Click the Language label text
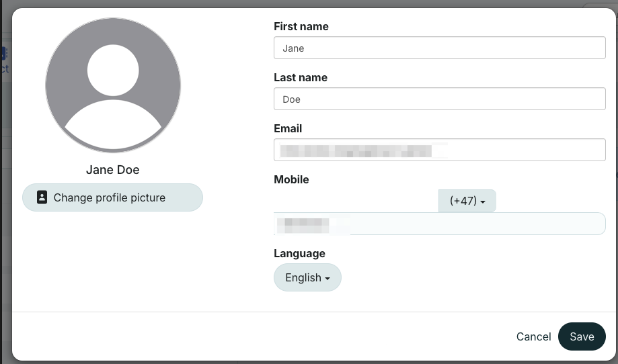 299,253
